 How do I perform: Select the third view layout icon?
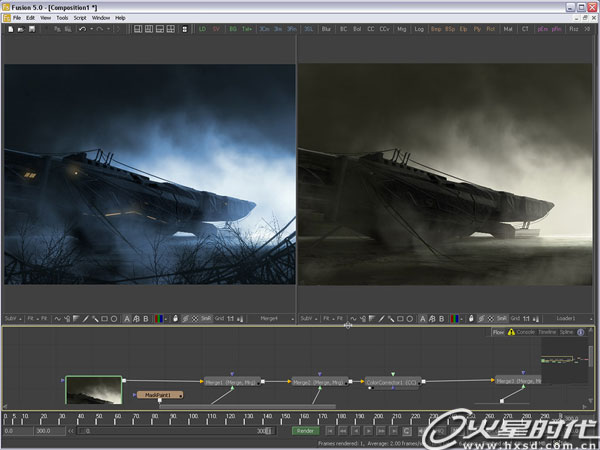(x=160, y=29)
